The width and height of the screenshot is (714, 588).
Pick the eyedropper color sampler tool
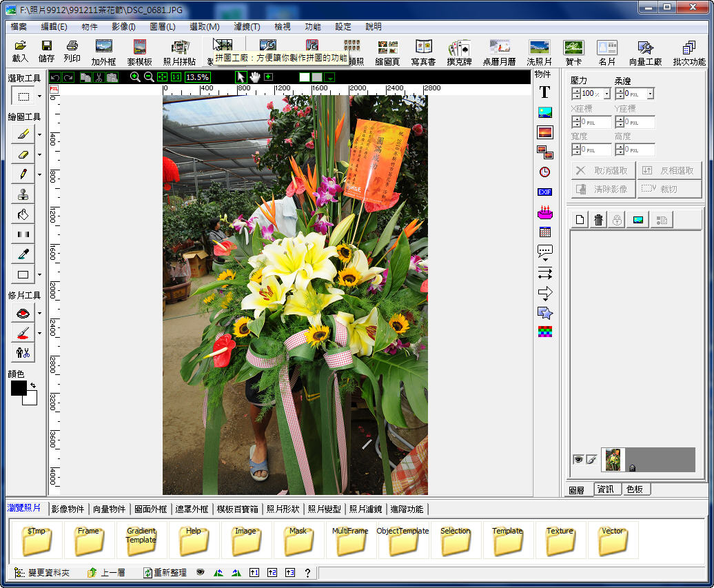point(23,254)
